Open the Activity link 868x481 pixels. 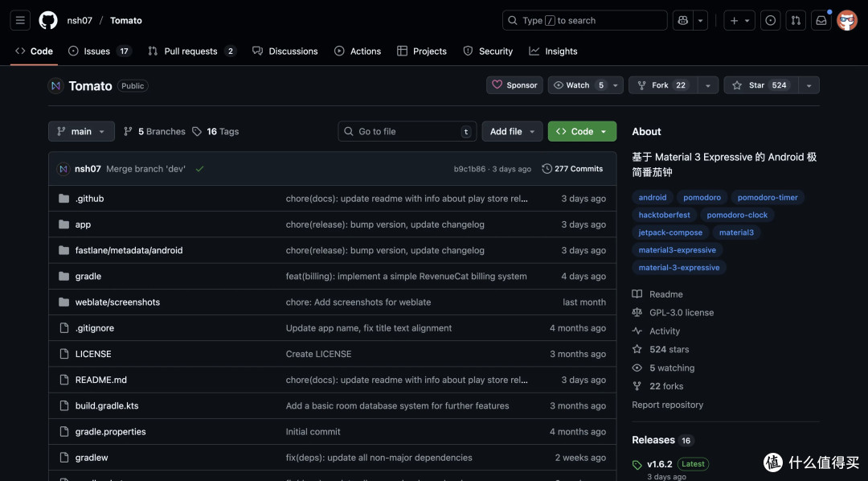pos(656,331)
